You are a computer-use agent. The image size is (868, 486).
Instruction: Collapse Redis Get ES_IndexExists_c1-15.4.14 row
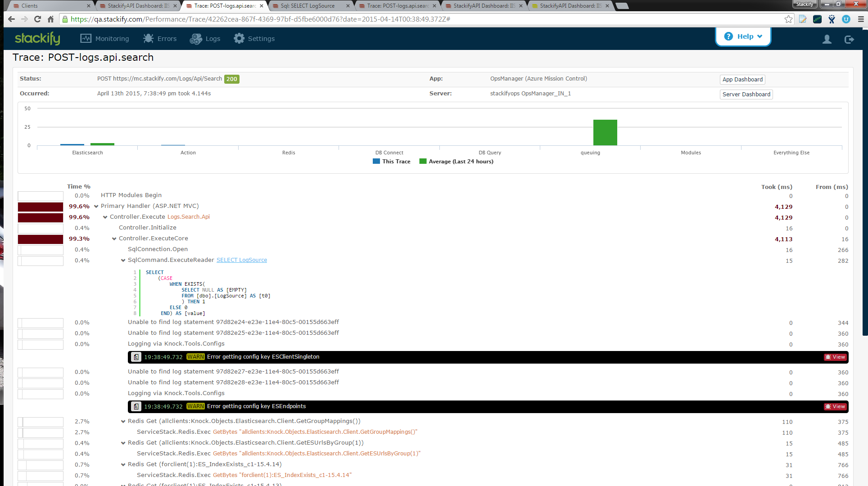point(123,465)
